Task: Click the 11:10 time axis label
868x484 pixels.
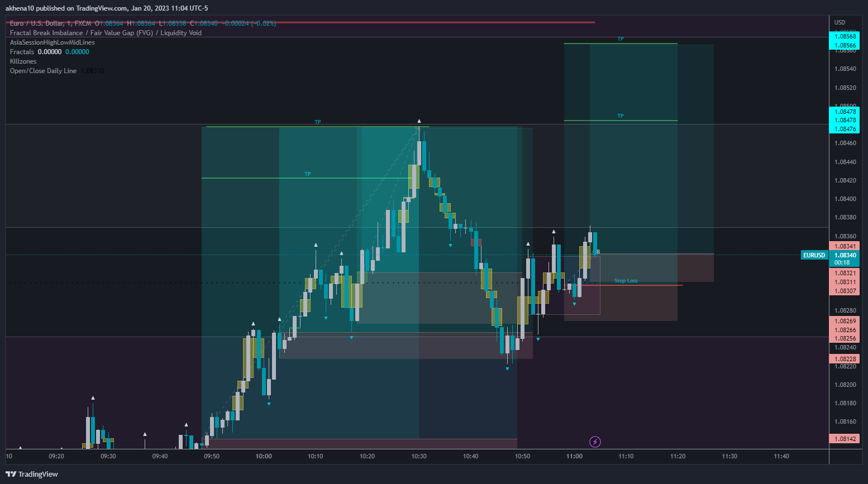Action: click(x=626, y=456)
